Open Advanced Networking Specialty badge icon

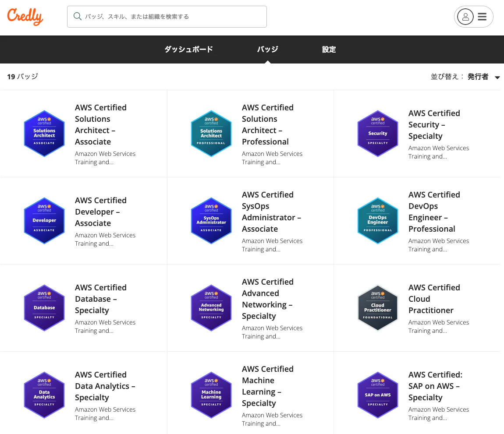coord(211,308)
